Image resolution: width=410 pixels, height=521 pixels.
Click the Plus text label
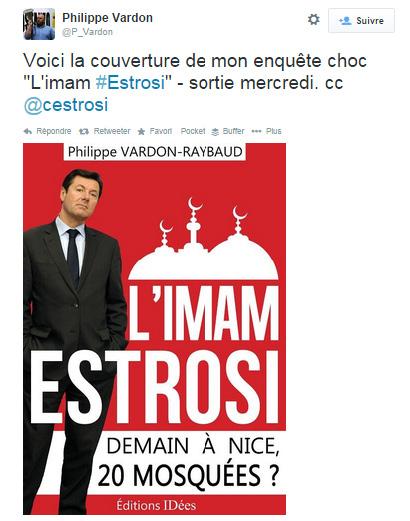(x=274, y=131)
